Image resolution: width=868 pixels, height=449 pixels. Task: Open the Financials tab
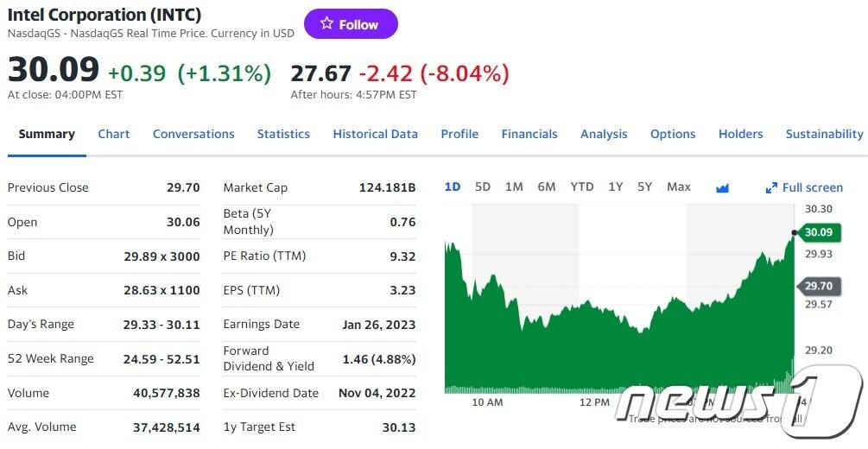click(529, 134)
